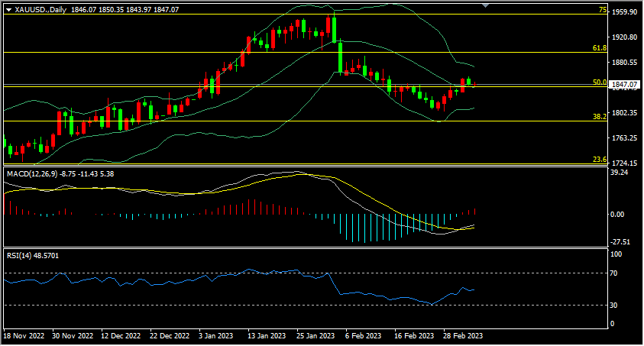Click the 1724.15 price axis value

tap(624, 163)
